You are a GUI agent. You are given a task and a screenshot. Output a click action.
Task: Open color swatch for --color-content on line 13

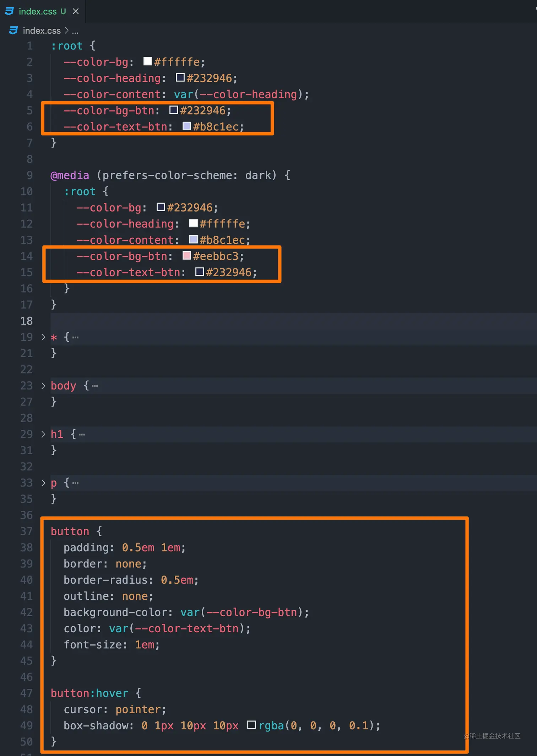193,239
